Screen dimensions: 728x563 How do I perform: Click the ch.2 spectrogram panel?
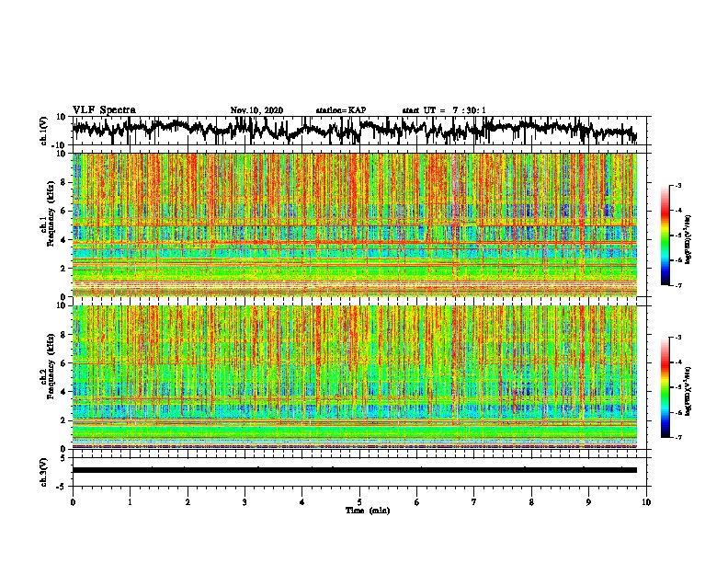(x=354, y=377)
